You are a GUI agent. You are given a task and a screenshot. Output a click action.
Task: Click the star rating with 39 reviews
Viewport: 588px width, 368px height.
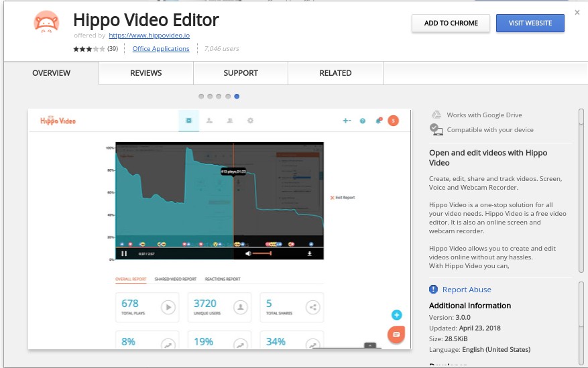[96, 49]
